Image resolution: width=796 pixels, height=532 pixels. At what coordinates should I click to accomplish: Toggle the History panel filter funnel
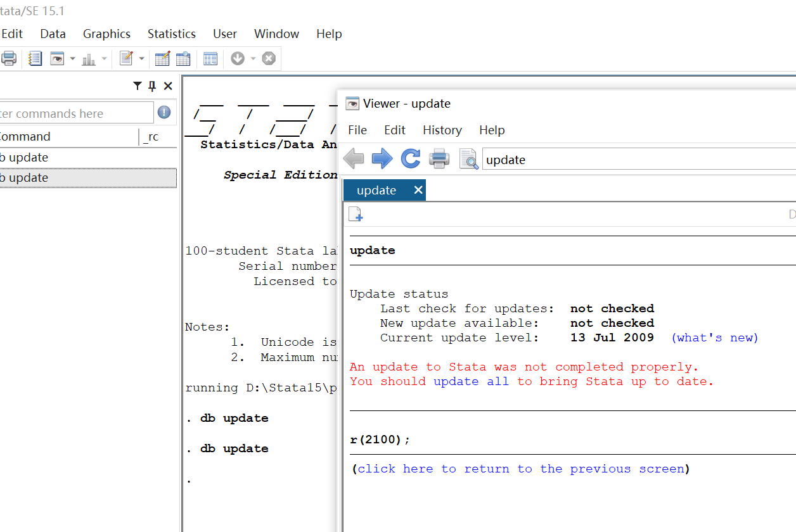(138, 86)
